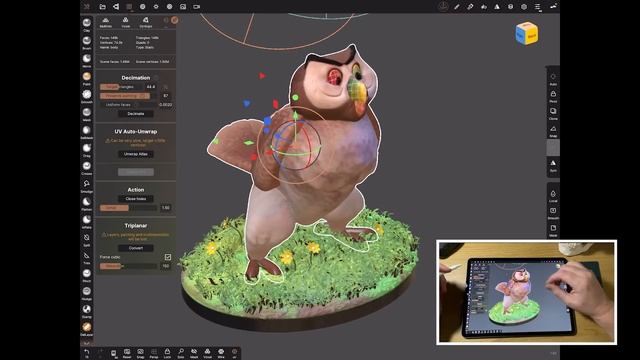Screen dimensions: 640x360
Task: Select the Crease tool
Action: tap(87, 168)
